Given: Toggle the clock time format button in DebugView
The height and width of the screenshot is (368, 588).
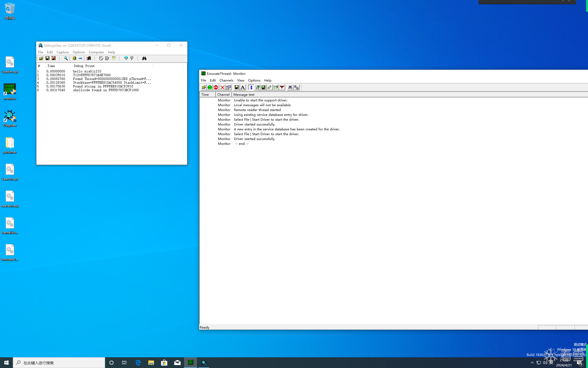Looking at the screenshot, I should [x=114, y=58].
